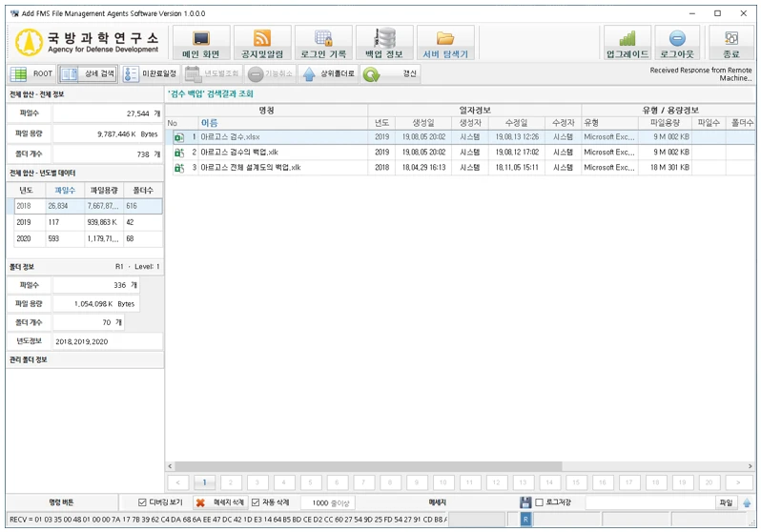
Task: Open 공지및알림 notices feed icon
Action: (x=262, y=38)
